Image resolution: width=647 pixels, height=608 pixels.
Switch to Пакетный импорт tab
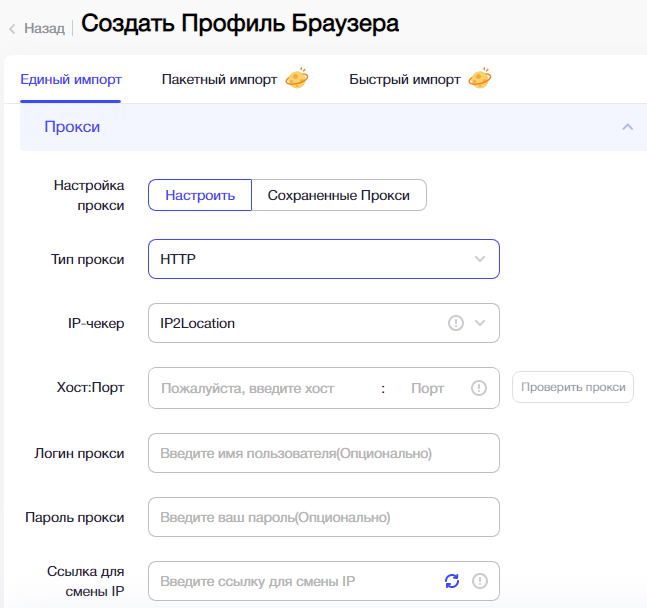[x=219, y=79]
